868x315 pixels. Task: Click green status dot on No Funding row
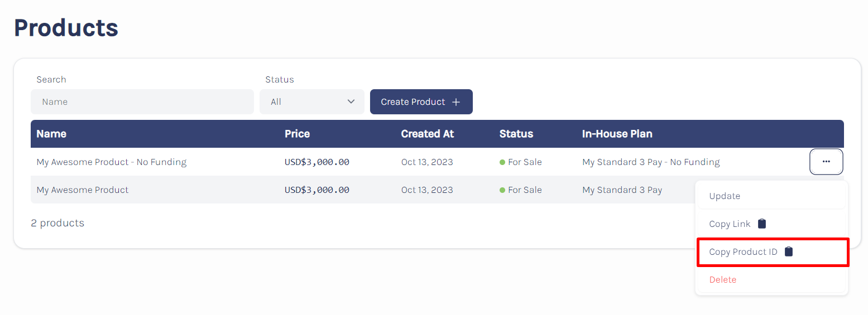coord(502,162)
